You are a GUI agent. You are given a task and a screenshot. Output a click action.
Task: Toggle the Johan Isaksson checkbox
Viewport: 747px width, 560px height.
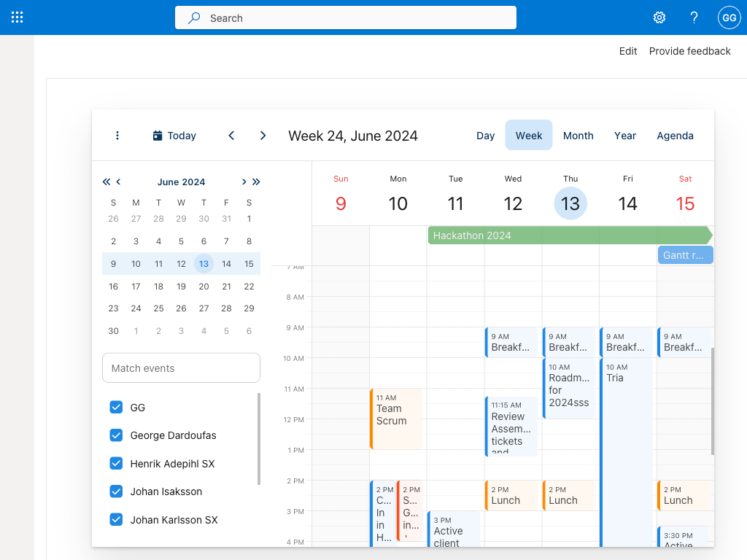click(x=116, y=491)
